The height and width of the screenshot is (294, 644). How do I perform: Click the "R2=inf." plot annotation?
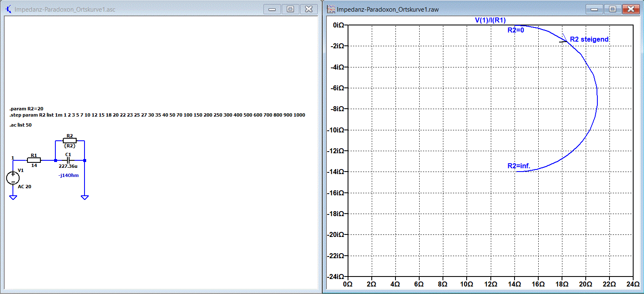pos(519,166)
